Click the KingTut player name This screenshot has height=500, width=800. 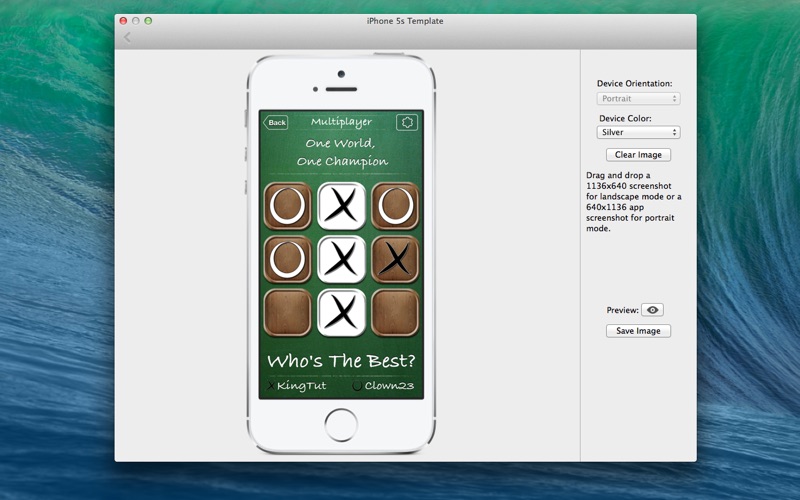(x=302, y=386)
